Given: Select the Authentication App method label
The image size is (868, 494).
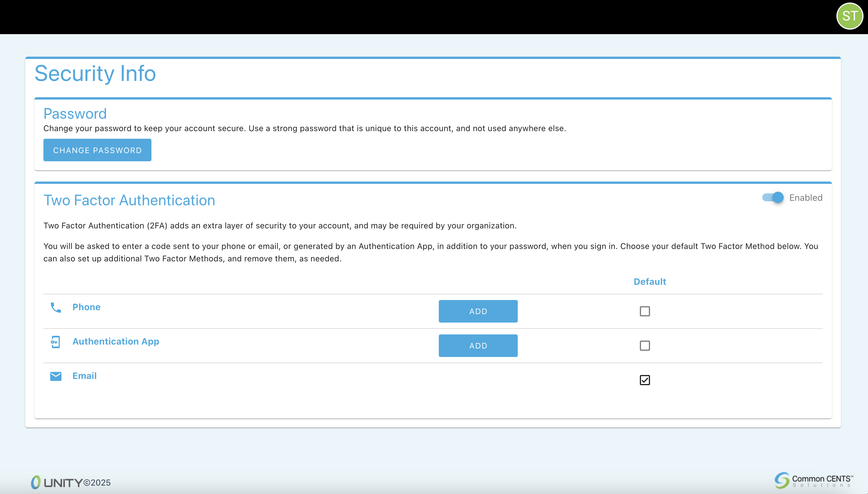Looking at the screenshot, I should click(115, 341).
